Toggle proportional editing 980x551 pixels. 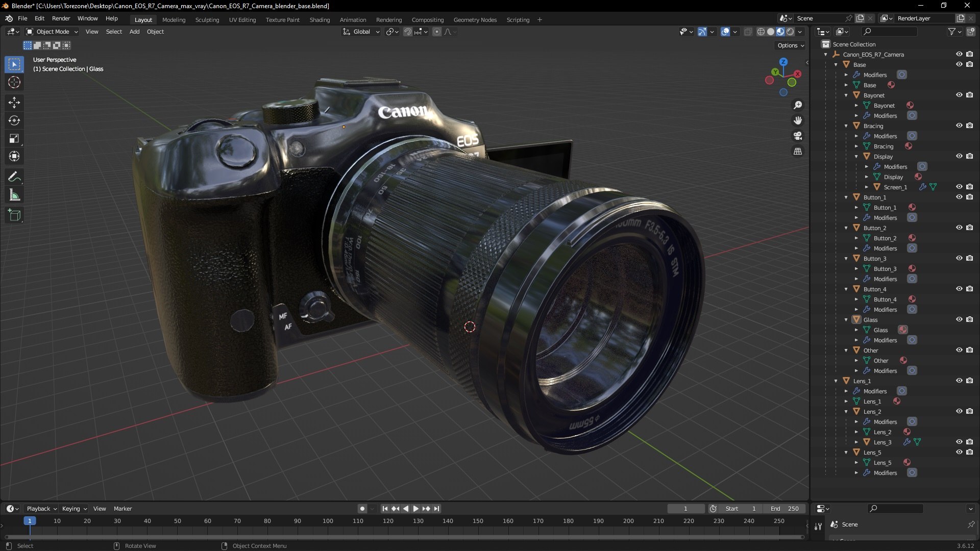click(x=436, y=32)
